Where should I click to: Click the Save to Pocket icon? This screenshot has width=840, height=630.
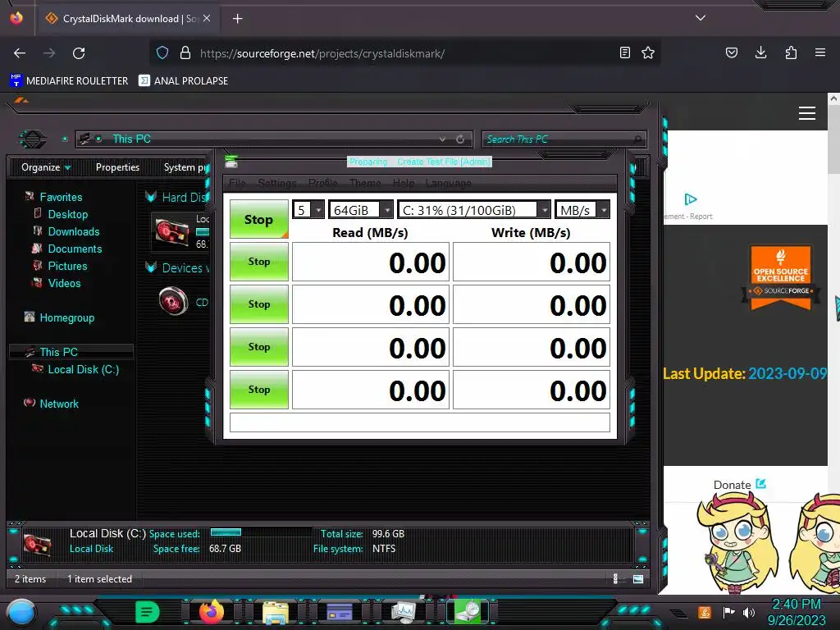tap(731, 52)
